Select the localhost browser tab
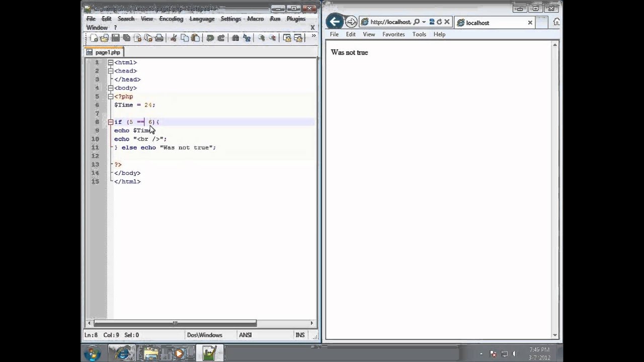 tap(495, 23)
